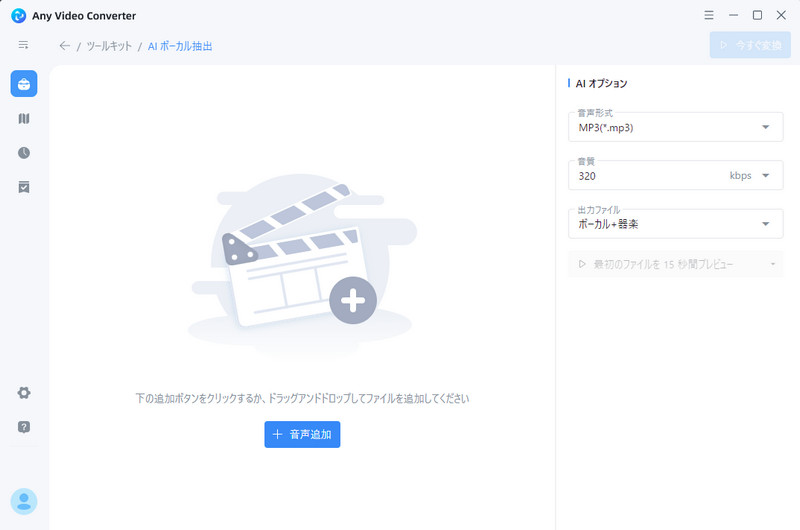Minimize the Any Video Converter window
The image size is (800, 530).
pyautogui.click(x=733, y=15)
